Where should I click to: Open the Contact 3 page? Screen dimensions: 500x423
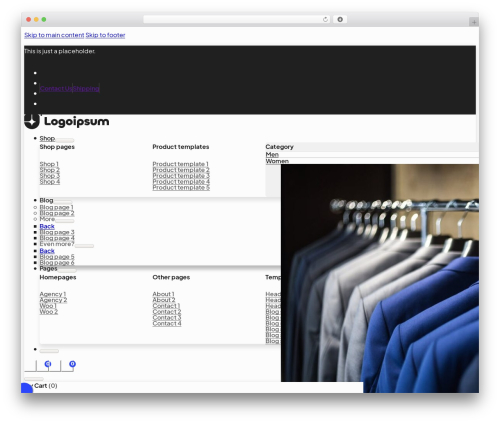pos(167,317)
